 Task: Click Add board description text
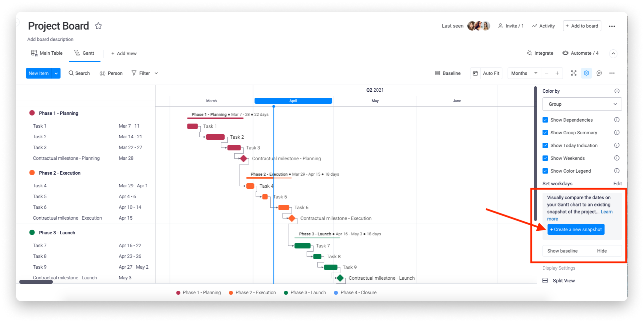(x=50, y=39)
